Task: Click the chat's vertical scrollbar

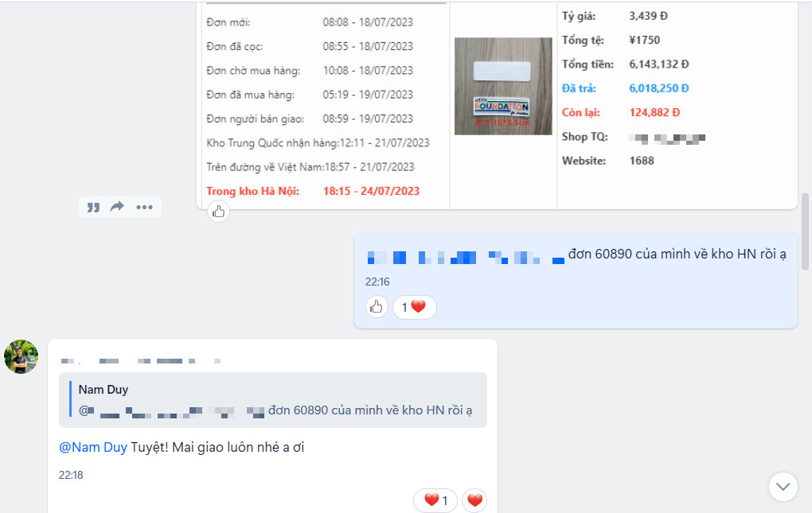Action: pyautogui.click(x=806, y=231)
